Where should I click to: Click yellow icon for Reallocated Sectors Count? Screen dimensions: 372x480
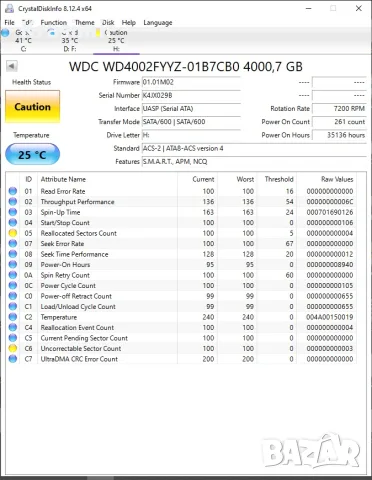point(13,233)
